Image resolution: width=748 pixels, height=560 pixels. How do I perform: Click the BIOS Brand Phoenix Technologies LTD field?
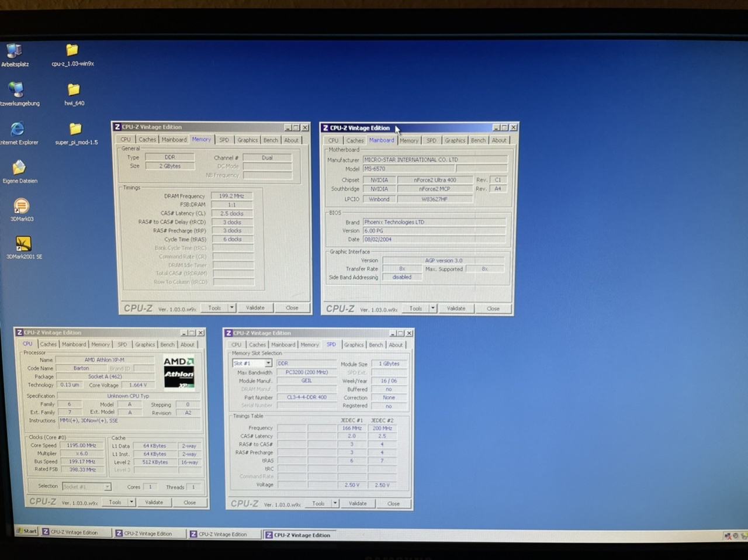434,222
